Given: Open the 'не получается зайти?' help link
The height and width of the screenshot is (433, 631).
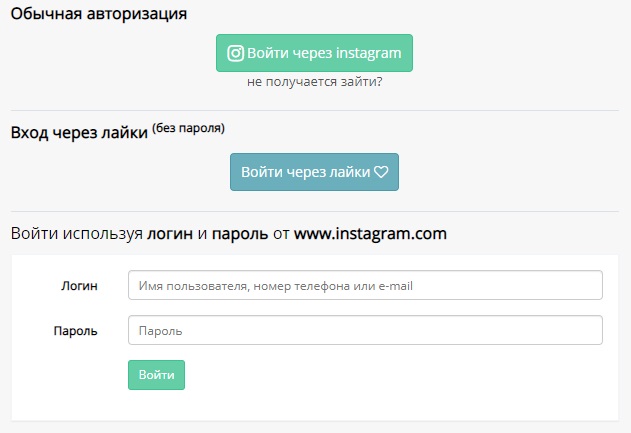Looking at the screenshot, I should coord(314,82).
